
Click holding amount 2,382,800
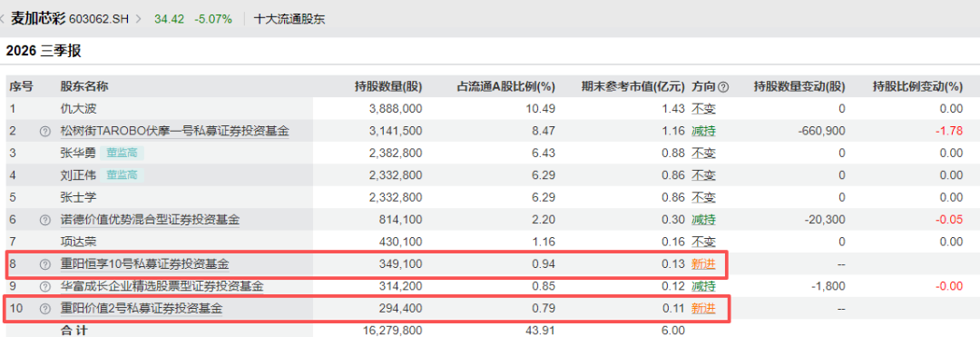point(397,154)
